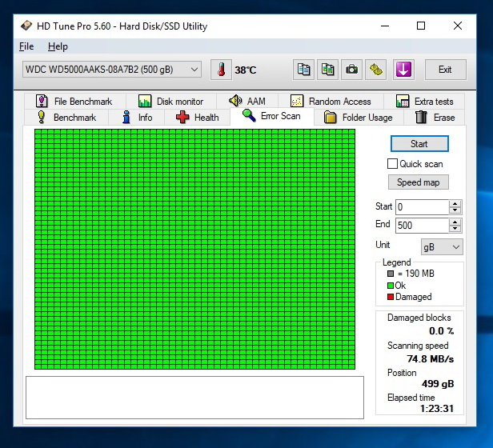Click the copy screenshot to clipboard icon

coord(327,70)
